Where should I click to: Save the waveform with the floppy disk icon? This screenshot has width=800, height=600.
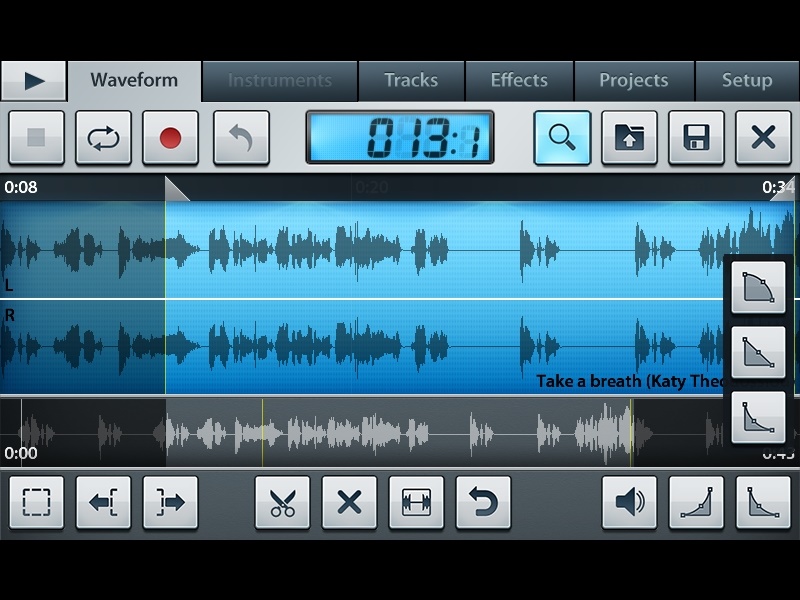click(696, 138)
